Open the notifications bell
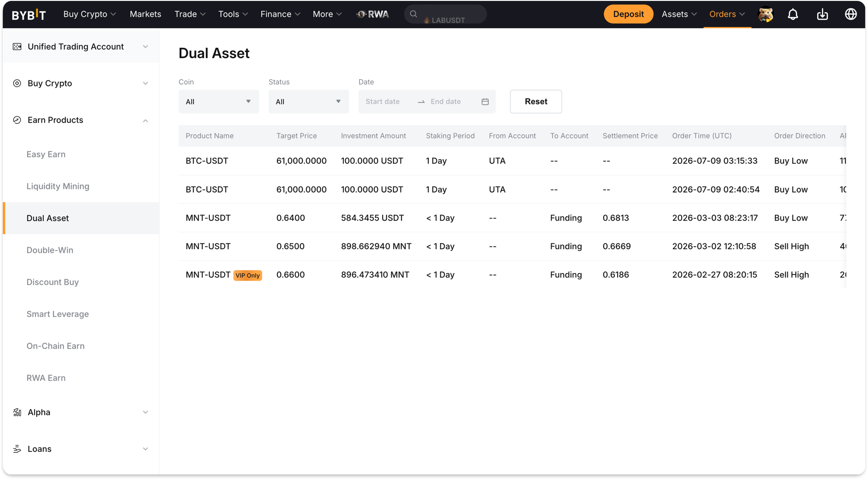 pyautogui.click(x=793, y=14)
